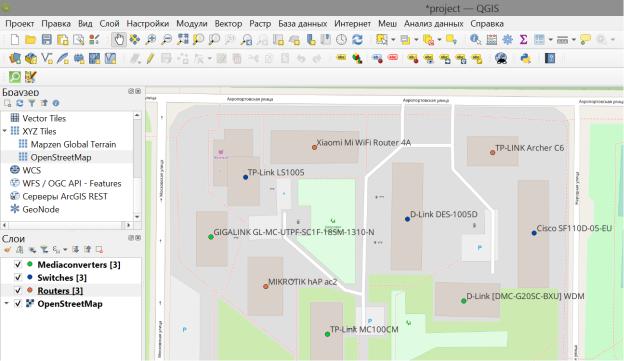Open the Вектор menu
Screen dimensions: 624x361
228,23
